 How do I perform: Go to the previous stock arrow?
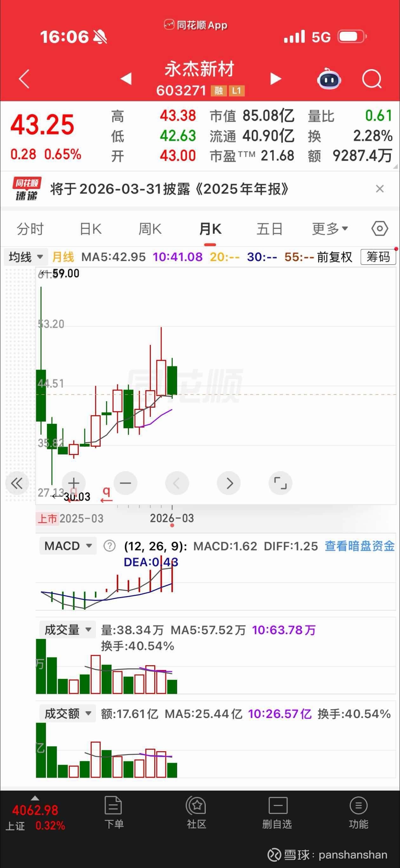point(126,79)
